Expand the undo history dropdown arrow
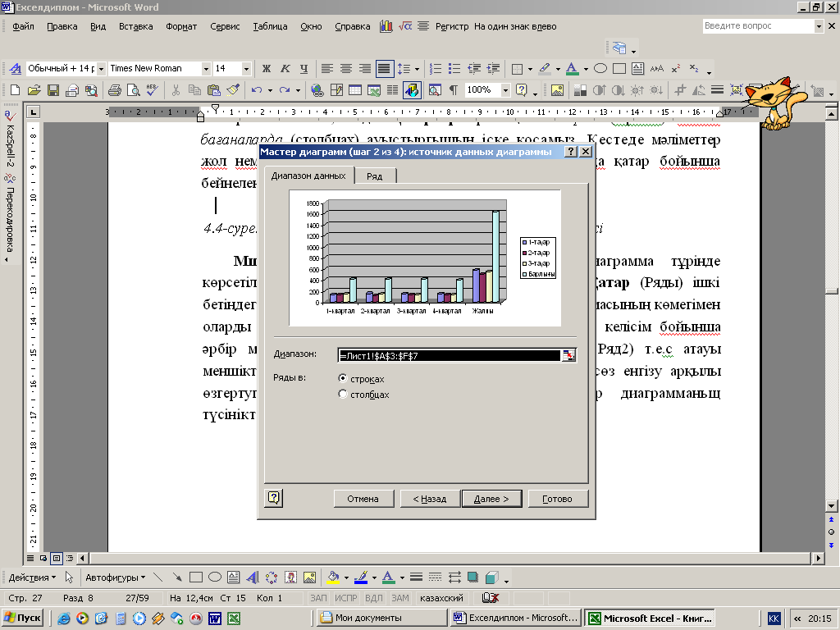 tap(270, 90)
